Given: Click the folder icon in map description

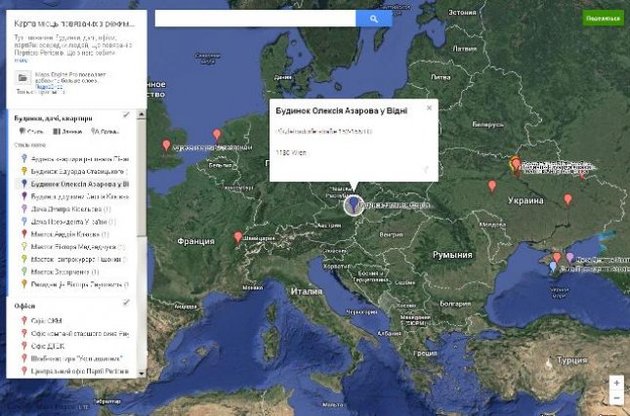Looking at the screenshot, I should (x=22, y=76).
